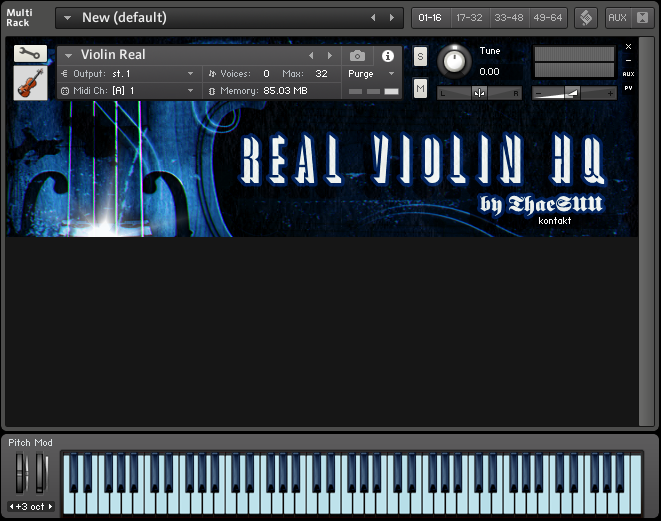
Task: Increase volume with the plus button
Action: pos(610,94)
